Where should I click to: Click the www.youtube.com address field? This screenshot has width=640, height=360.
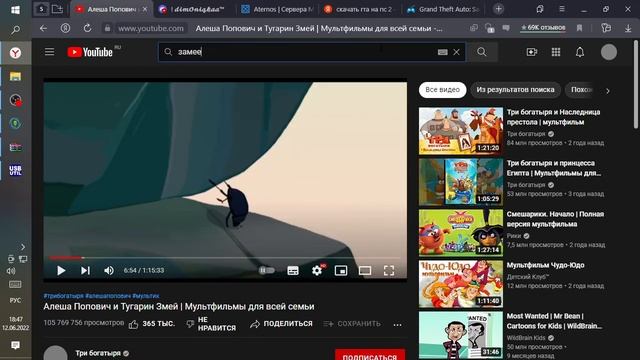click(151, 28)
